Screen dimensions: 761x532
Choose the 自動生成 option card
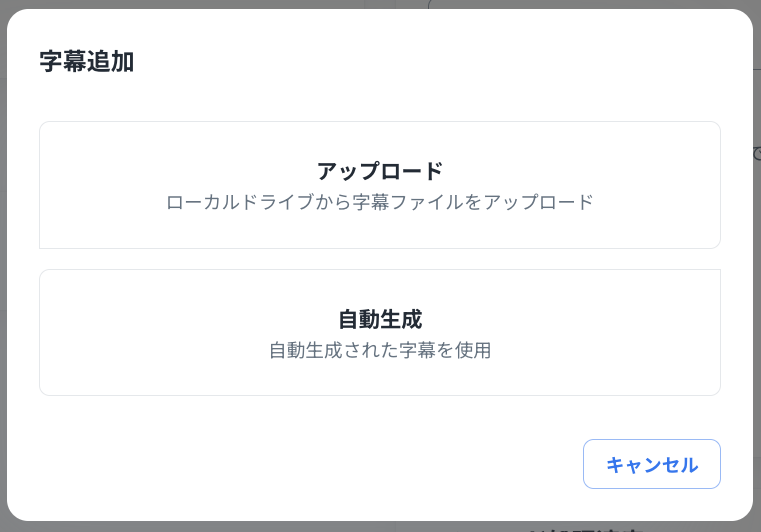(x=380, y=333)
